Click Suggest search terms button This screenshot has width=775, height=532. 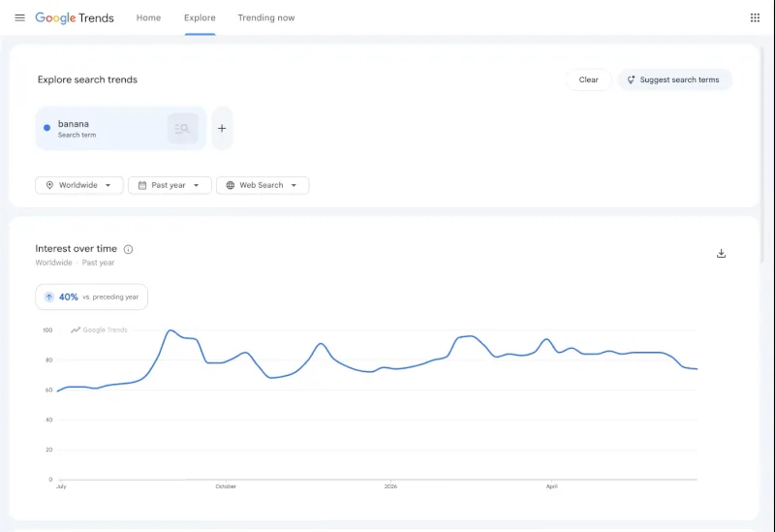click(x=674, y=79)
